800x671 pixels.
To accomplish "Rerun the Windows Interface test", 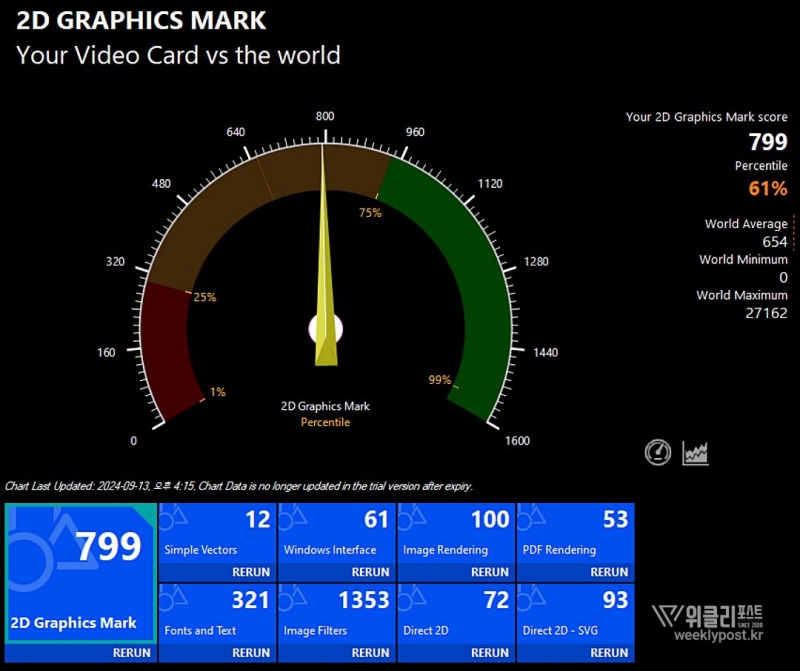I will [370, 572].
